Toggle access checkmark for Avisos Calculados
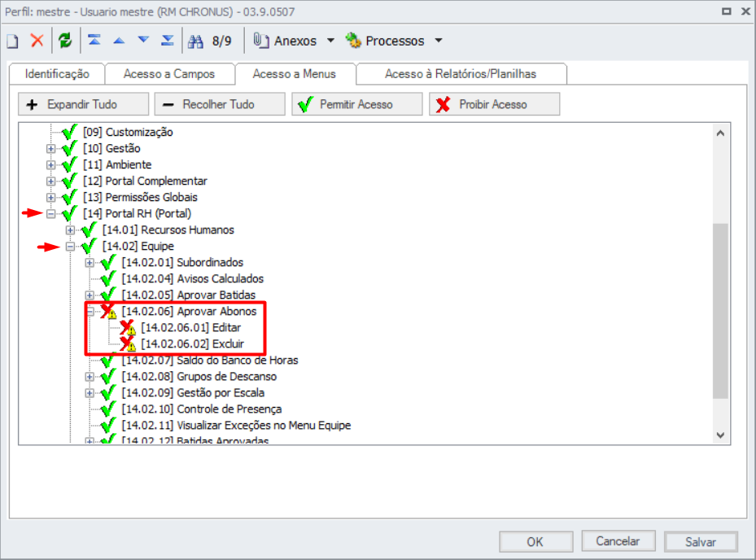Screen dimensions: 756x560 pos(108,278)
